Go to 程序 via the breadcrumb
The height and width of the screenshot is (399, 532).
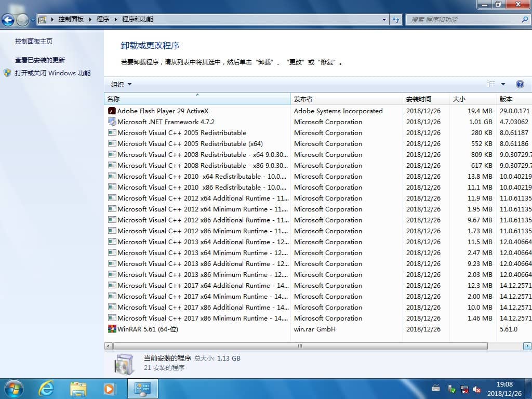(x=102, y=19)
